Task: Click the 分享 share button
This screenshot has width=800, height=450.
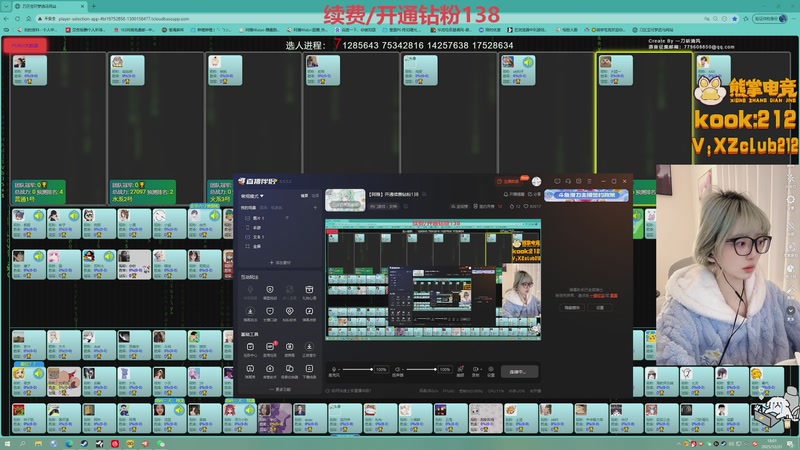Action: (x=535, y=194)
